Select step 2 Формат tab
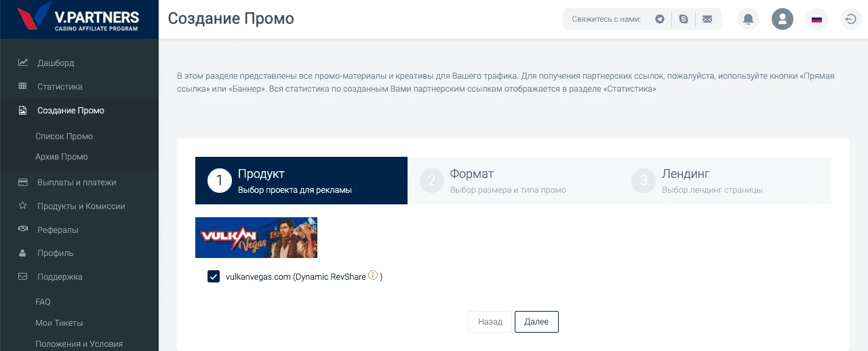 513,181
